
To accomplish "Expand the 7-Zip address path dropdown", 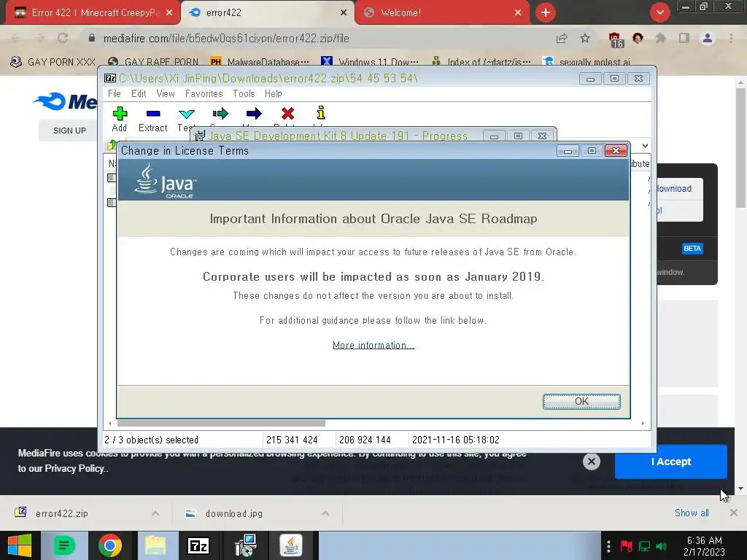I will [x=645, y=146].
